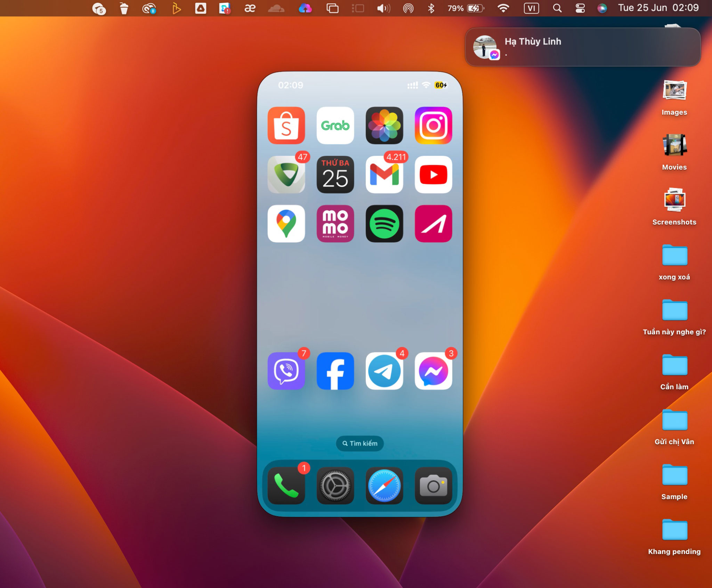Open Bluetooth menu in menu bar
This screenshot has height=588, width=712.
point(431,8)
